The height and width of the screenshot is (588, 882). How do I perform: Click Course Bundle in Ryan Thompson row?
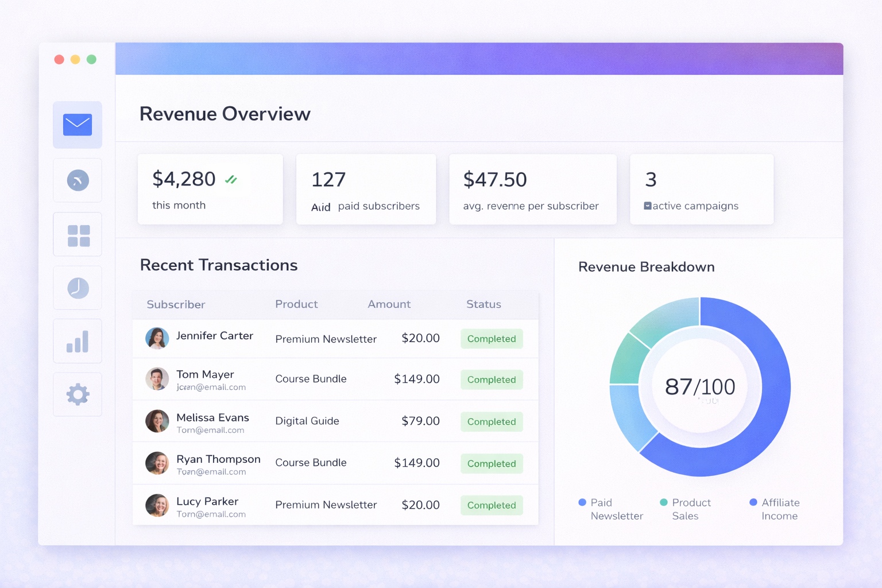coord(311,463)
